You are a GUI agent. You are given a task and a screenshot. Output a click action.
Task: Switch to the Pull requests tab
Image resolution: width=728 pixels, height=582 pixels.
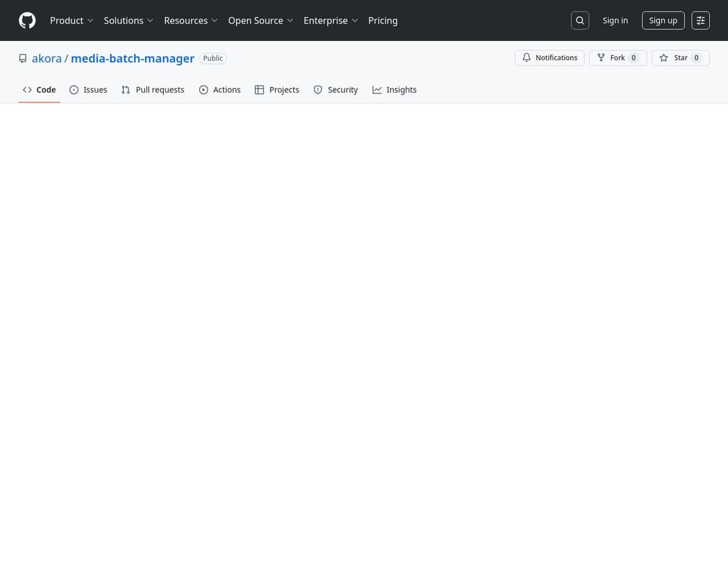click(153, 90)
